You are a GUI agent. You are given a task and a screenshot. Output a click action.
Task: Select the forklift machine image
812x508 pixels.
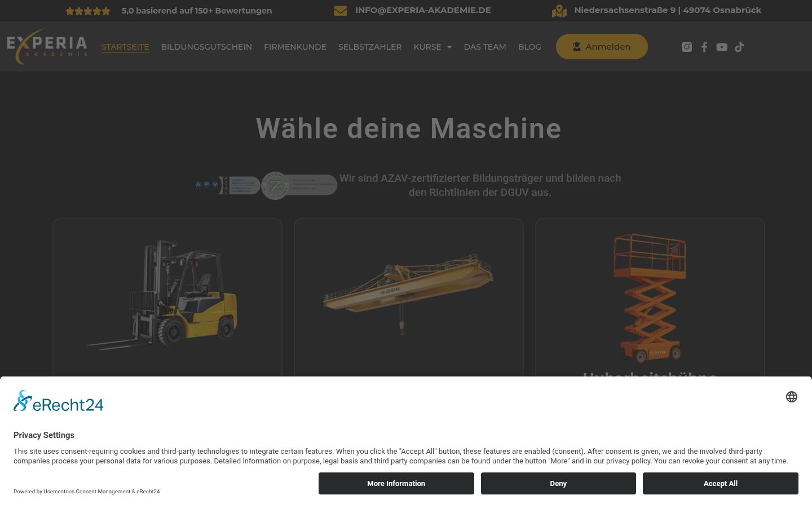click(162, 294)
